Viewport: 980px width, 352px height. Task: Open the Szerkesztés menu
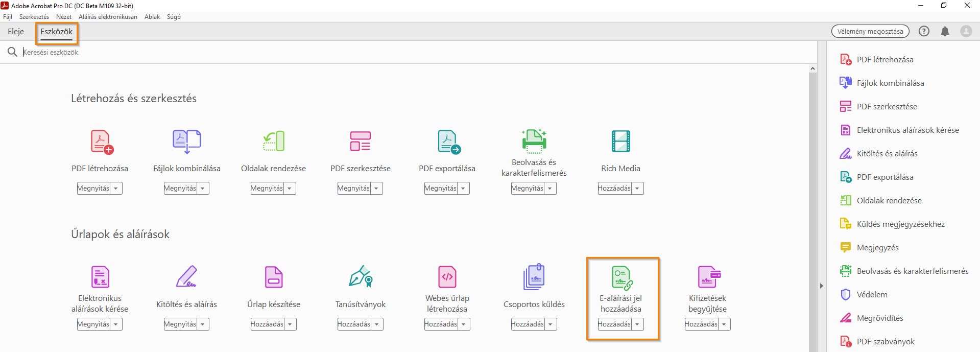pyautogui.click(x=34, y=17)
